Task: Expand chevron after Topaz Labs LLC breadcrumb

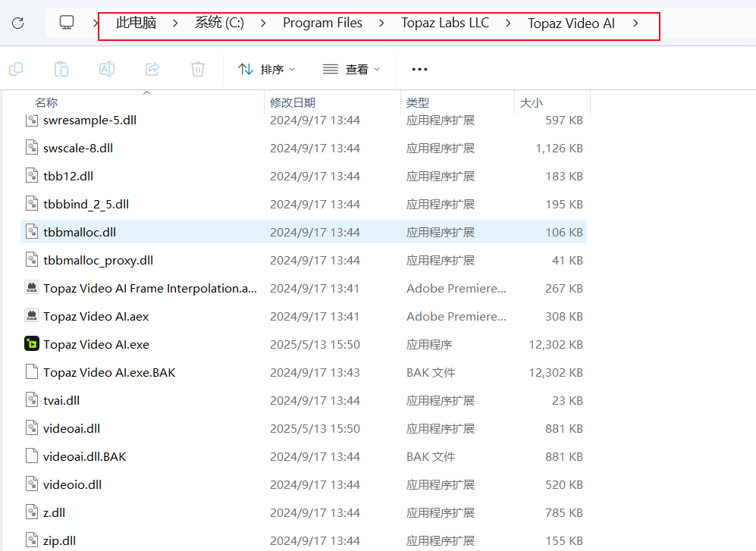Action: coord(508,23)
